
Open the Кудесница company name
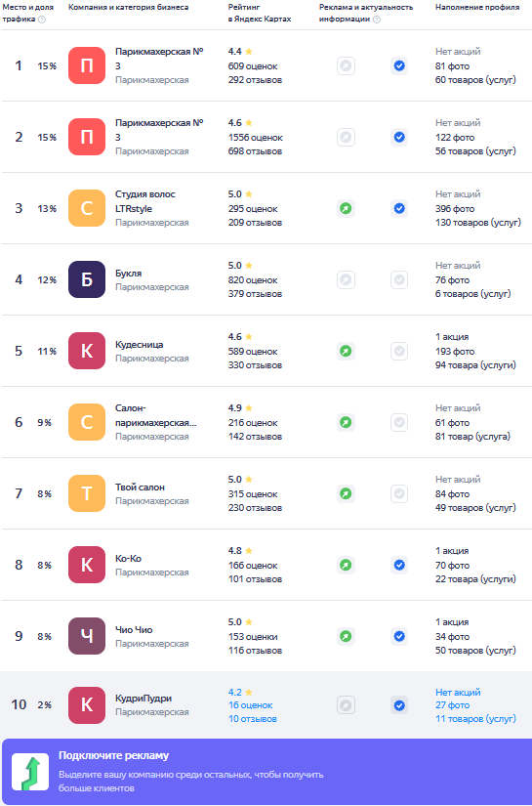pyautogui.click(x=140, y=345)
